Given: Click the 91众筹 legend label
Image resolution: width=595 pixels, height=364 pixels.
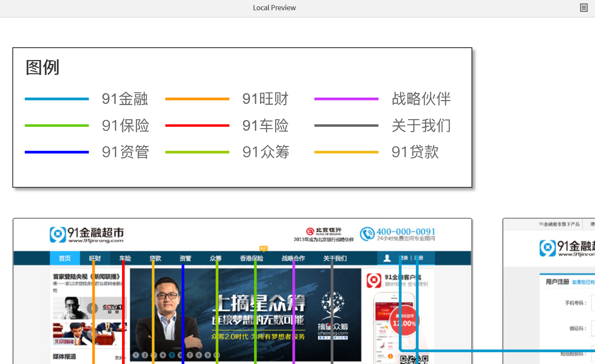Looking at the screenshot, I should pos(266,152).
